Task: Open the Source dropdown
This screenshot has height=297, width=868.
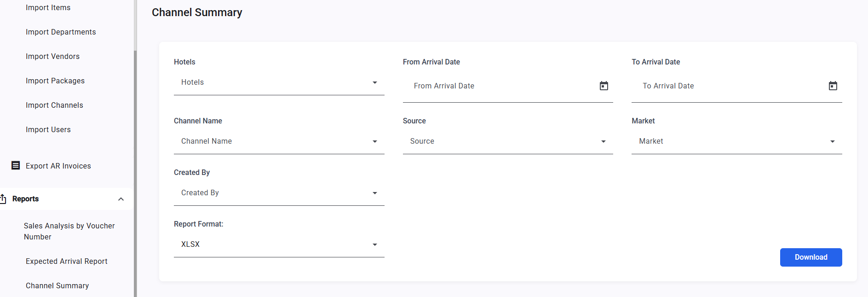Action: 508,141
